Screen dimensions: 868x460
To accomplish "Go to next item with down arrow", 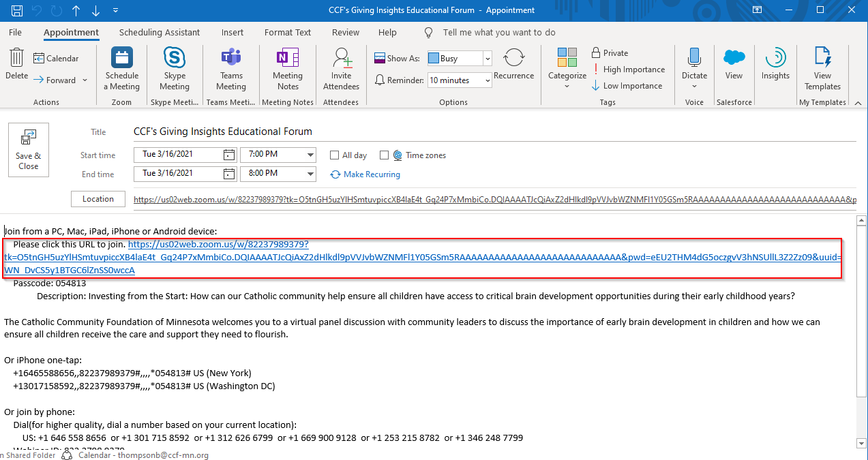I will [x=95, y=10].
